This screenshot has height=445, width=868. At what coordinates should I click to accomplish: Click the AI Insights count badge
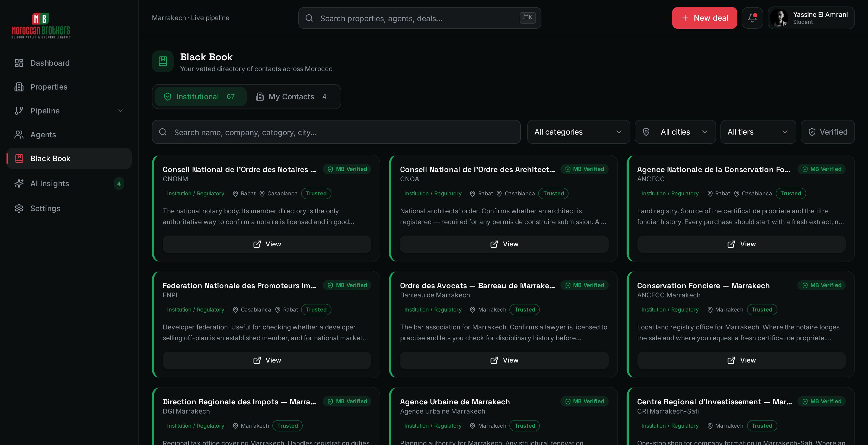click(x=119, y=184)
